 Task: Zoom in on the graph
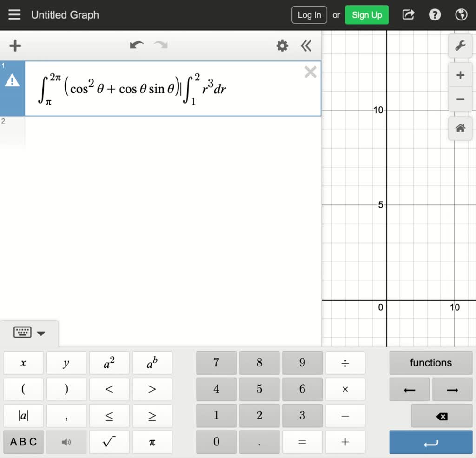460,75
